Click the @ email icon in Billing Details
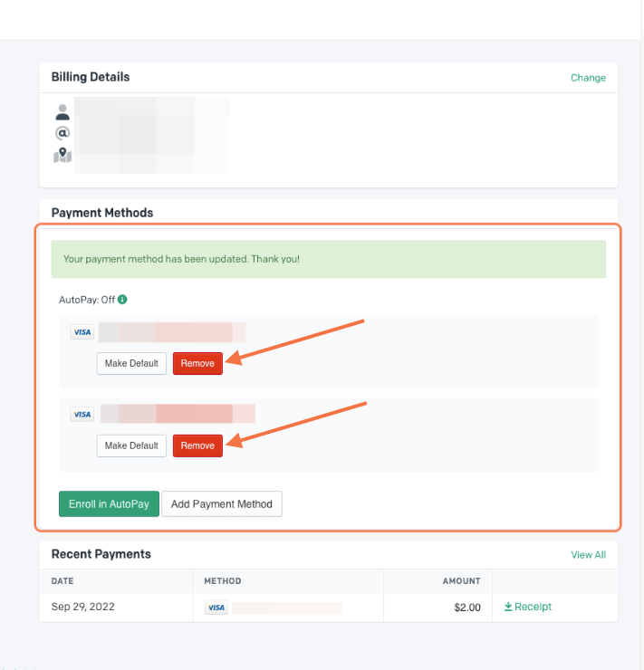The image size is (644, 670). coord(62,133)
